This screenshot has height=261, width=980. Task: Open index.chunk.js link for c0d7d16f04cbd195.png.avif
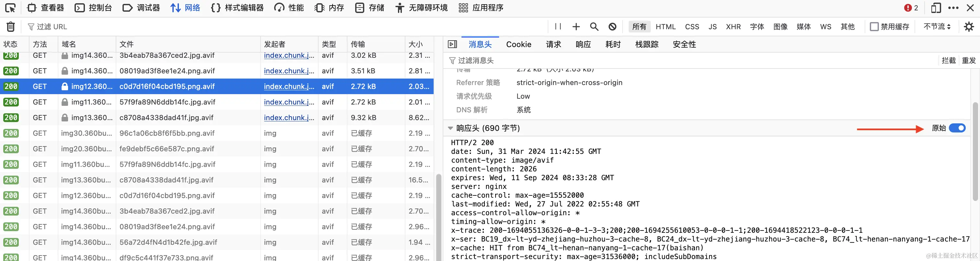289,86
